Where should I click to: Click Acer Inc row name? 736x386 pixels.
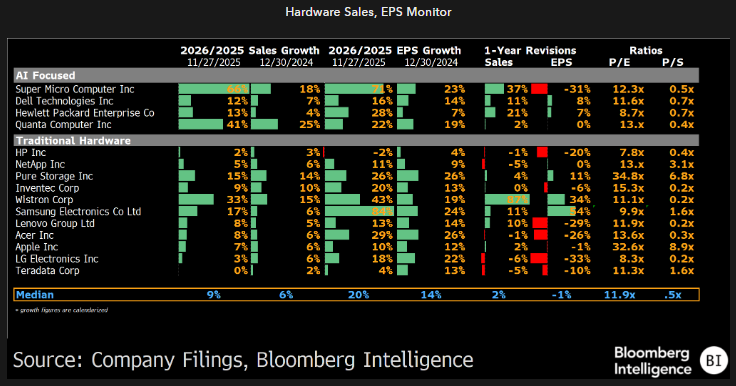coord(34,235)
